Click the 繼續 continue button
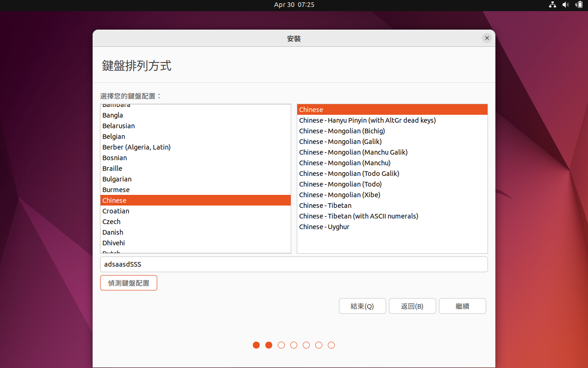Screen dimensions: 588x368 coord(463,306)
